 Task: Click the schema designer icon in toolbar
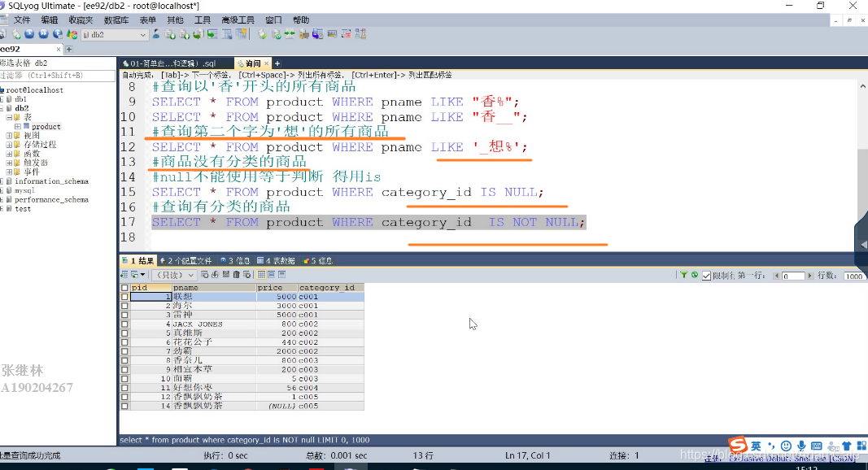click(x=360, y=34)
